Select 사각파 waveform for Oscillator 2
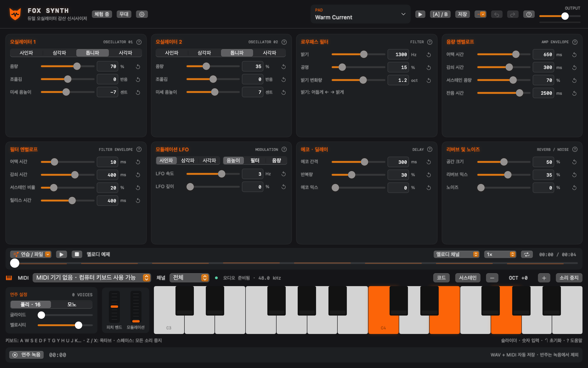Viewport: 588px width, 368px height. 269,53
